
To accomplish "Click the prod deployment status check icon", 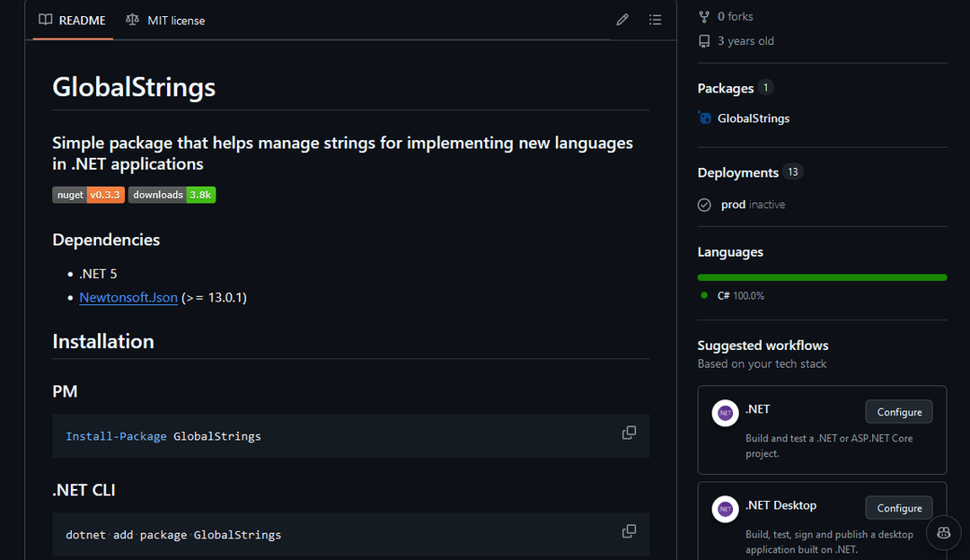I will (704, 204).
